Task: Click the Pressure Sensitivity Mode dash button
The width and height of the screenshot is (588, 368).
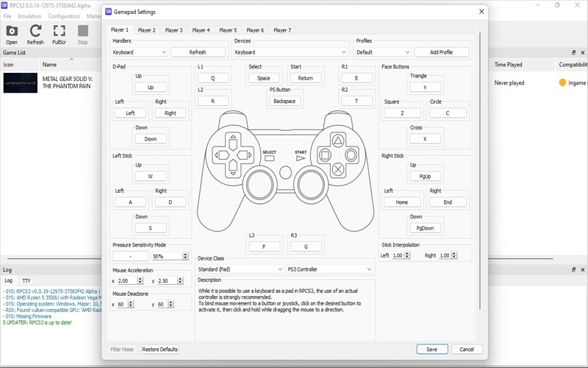Action: (x=131, y=256)
